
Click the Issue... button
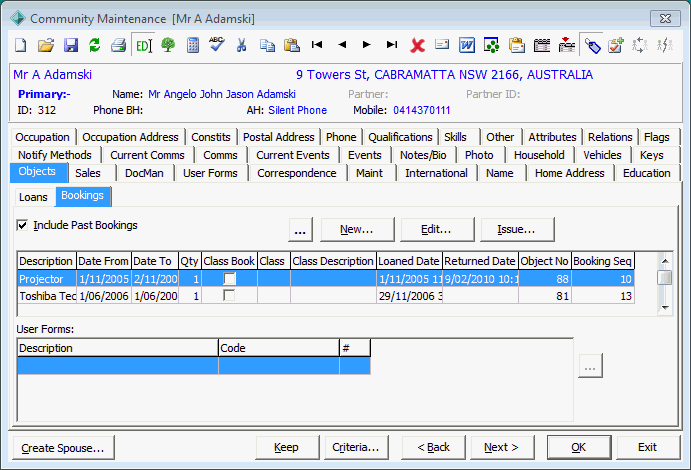[516, 229]
